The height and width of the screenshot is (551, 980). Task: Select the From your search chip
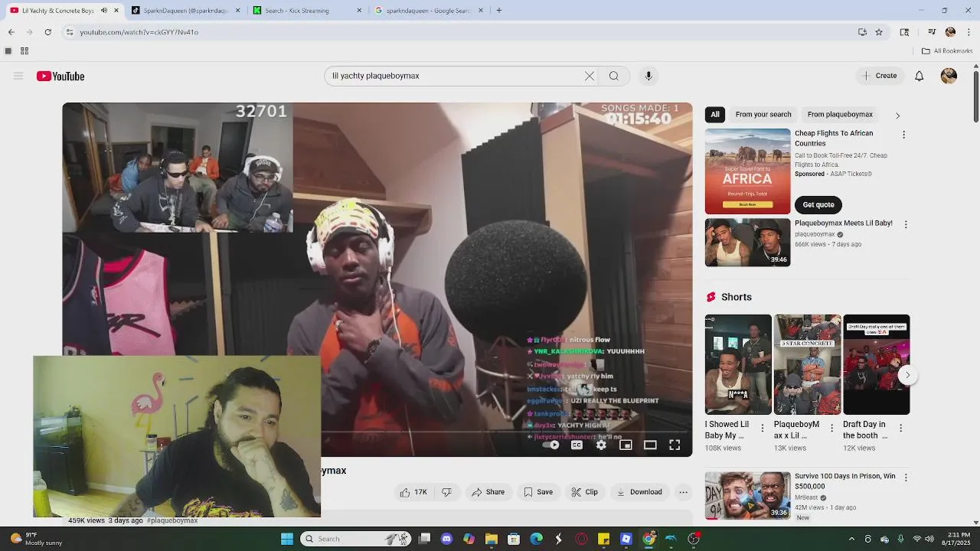763,114
